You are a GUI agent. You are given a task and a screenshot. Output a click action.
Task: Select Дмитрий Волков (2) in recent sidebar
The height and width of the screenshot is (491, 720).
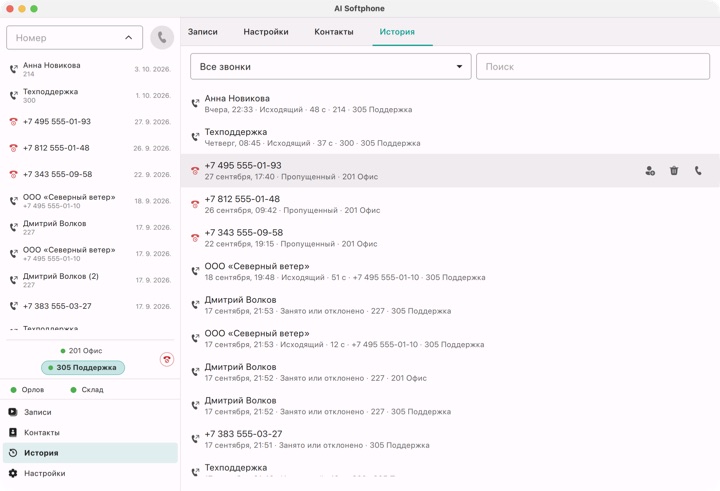click(x=90, y=280)
